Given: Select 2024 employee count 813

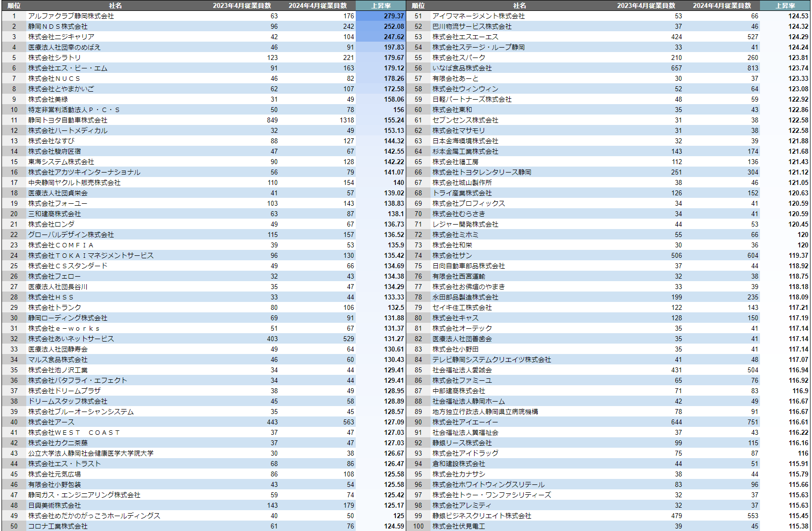Looking at the screenshot, I should pyautogui.click(x=753, y=68).
